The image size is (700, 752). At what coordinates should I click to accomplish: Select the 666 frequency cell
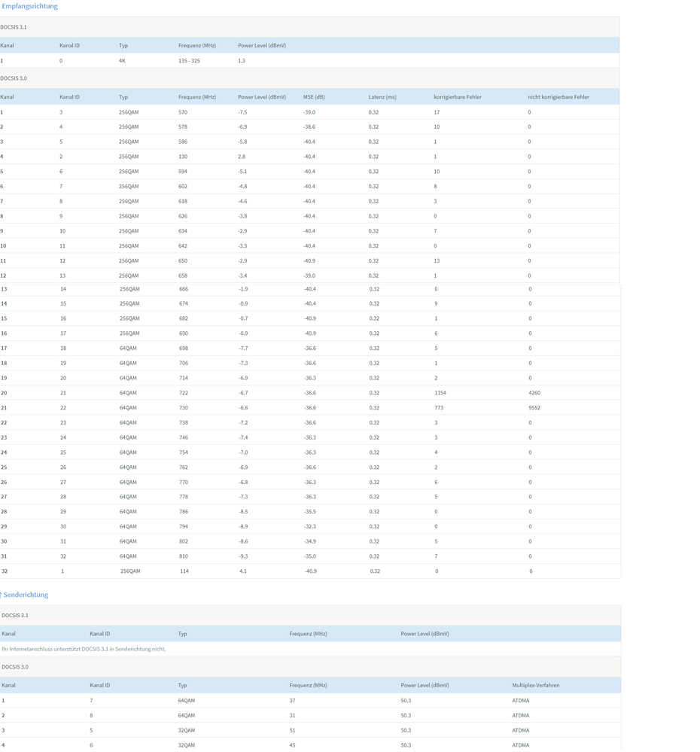[x=184, y=289]
